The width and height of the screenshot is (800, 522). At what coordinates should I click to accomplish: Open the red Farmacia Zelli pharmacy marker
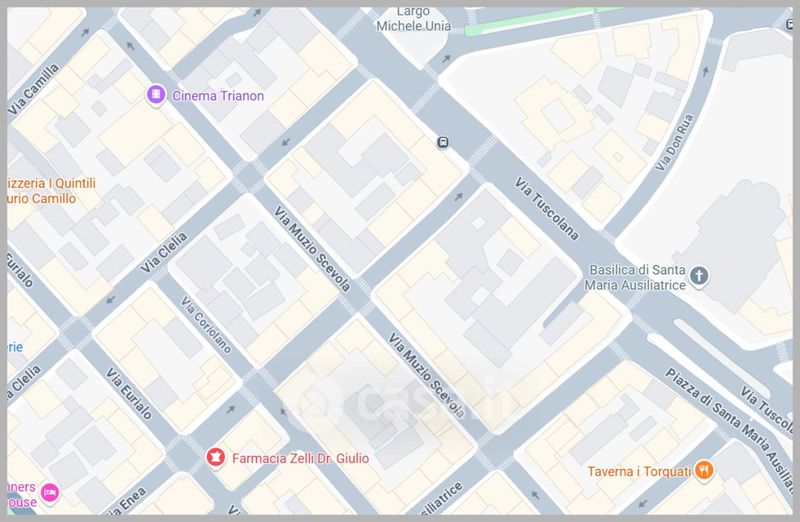[x=216, y=457]
